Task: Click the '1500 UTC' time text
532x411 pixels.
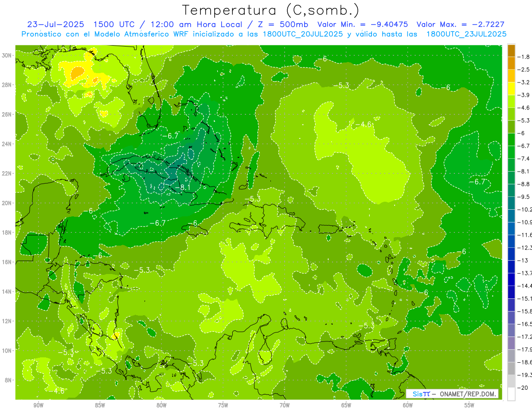Action: 115,24
